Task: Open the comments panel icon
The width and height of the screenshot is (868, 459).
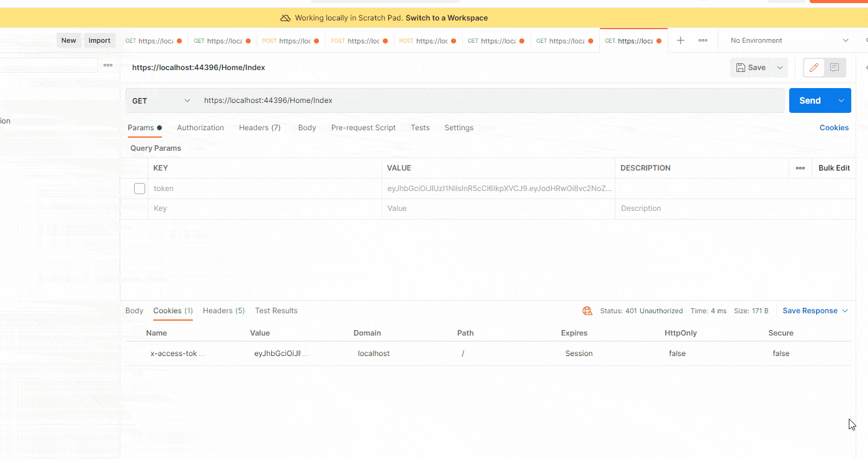Action: [x=834, y=68]
